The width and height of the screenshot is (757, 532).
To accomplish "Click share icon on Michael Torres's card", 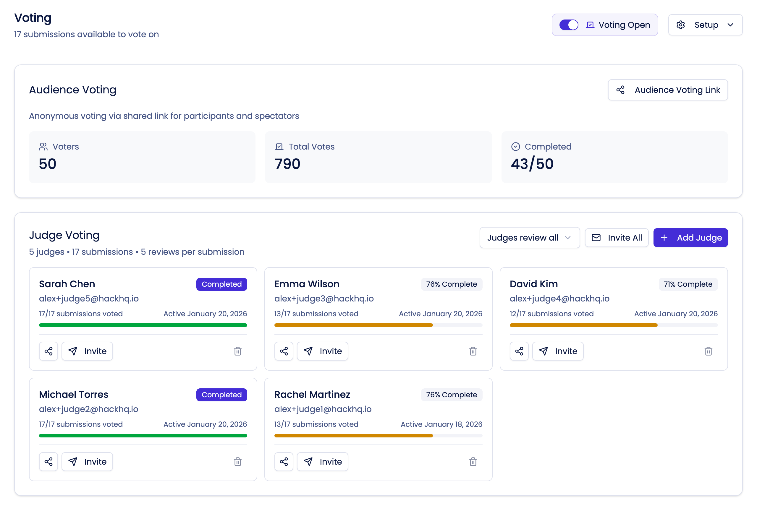I will pos(48,461).
